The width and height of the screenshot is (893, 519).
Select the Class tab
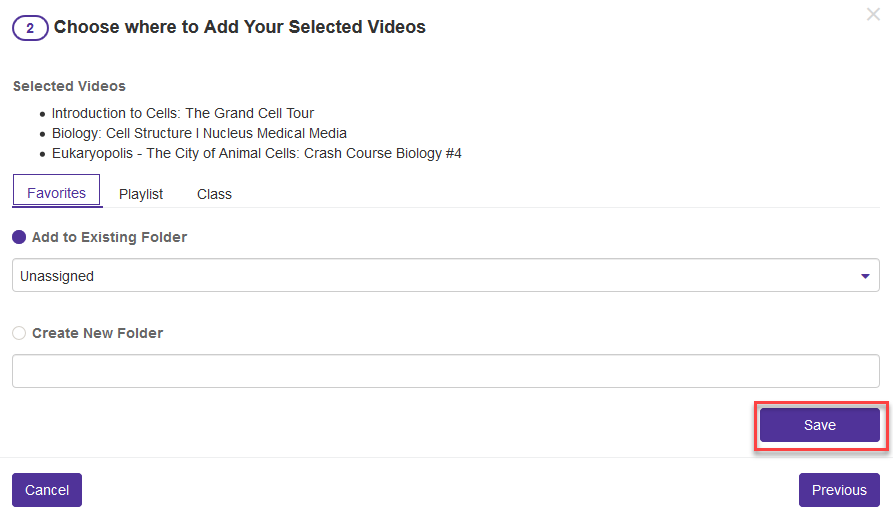coord(214,194)
